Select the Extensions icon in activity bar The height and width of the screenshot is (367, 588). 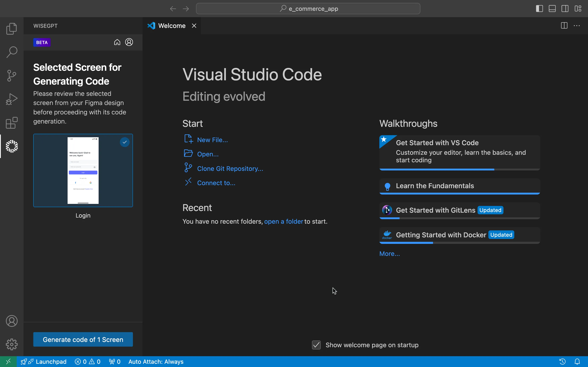(11, 123)
